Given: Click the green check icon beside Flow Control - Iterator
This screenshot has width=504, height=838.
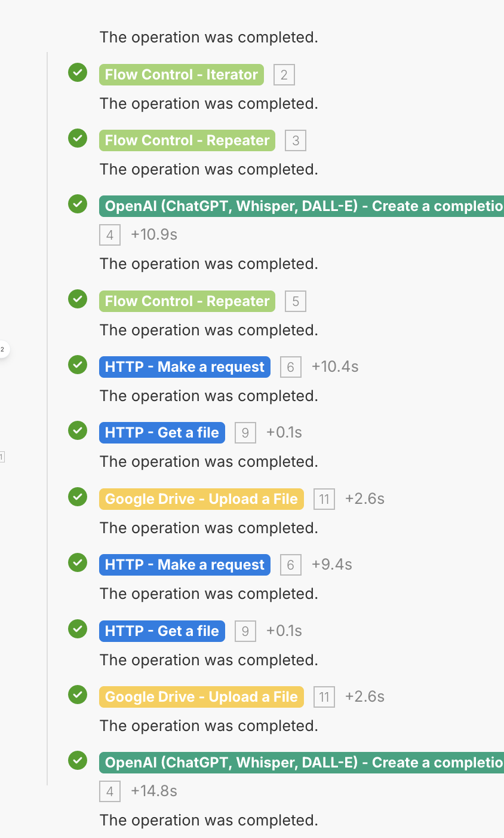Looking at the screenshot, I should 78,73.
